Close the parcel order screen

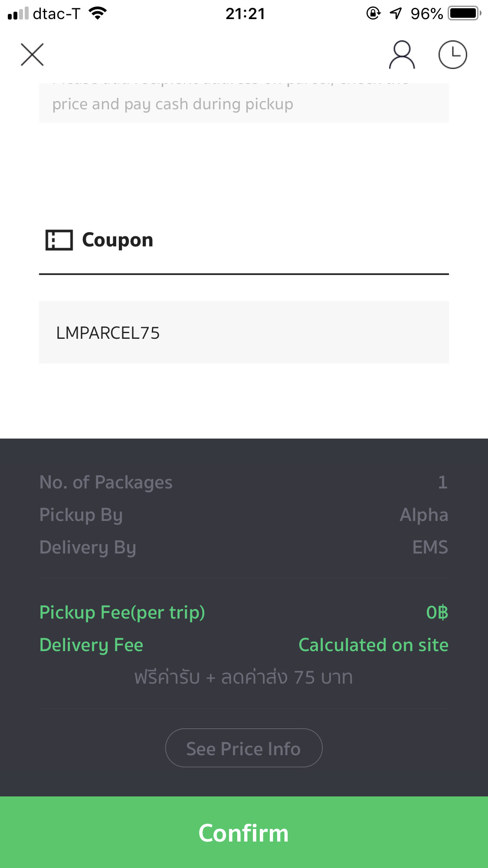pyautogui.click(x=32, y=55)
